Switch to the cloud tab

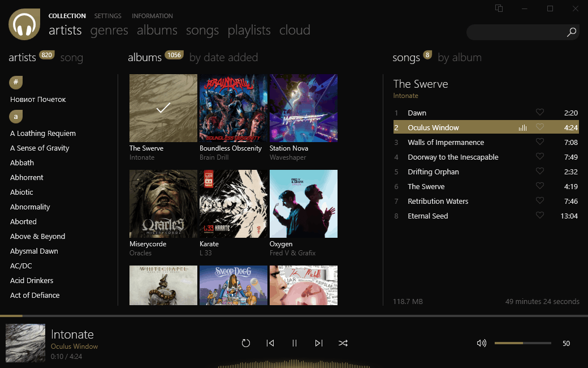295,30
